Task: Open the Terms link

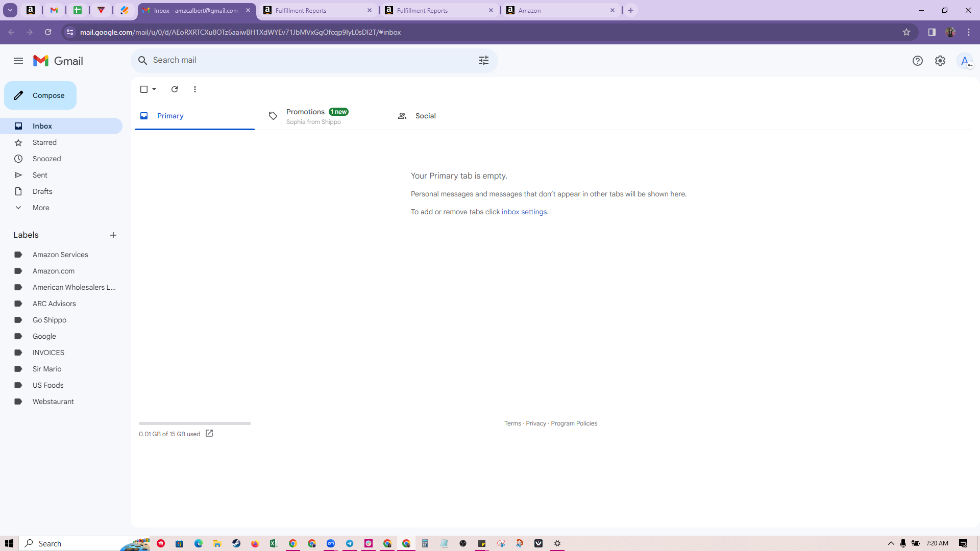Action: tap(512, 423)
